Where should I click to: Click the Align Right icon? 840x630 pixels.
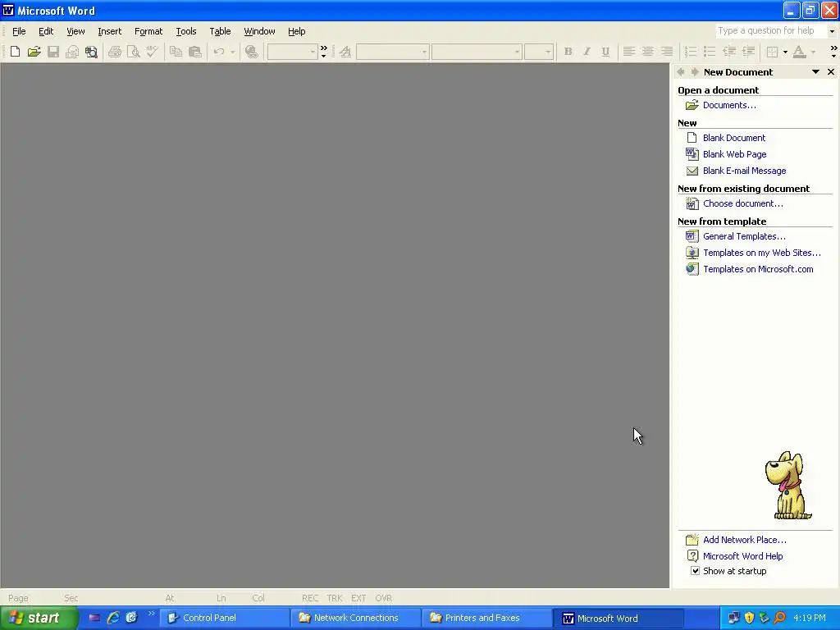667,52
